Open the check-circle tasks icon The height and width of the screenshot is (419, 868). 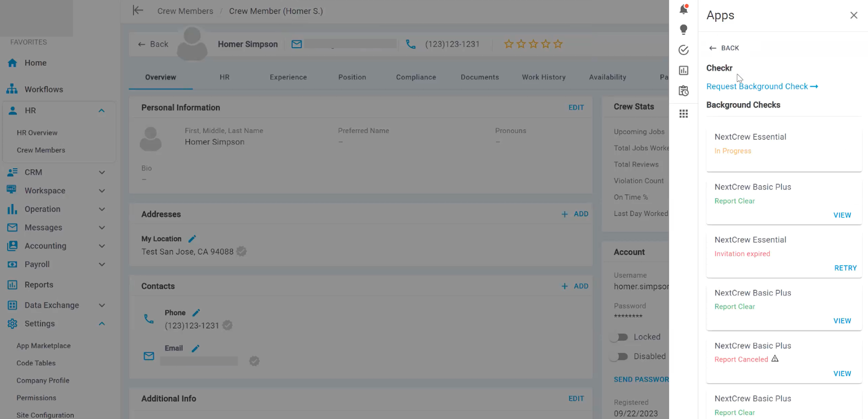pyautogui.click(x=684, y=50)
